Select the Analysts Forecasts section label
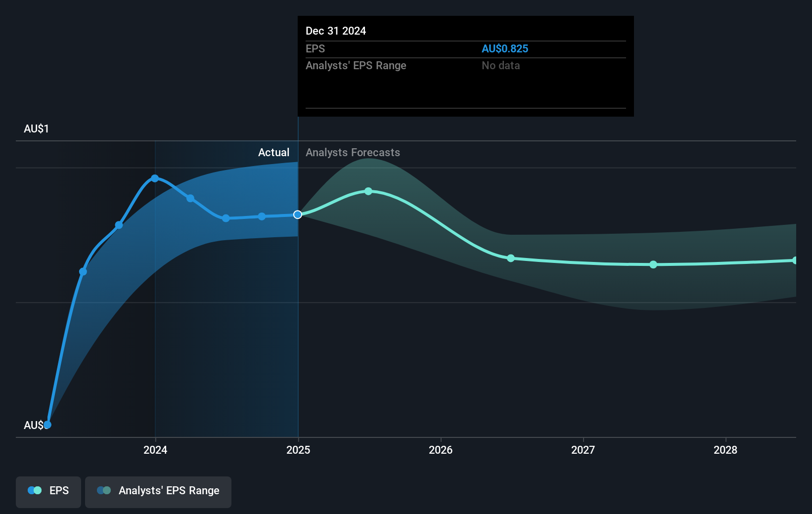The width and height of the screenshot is (812, 514). [352, 152]
